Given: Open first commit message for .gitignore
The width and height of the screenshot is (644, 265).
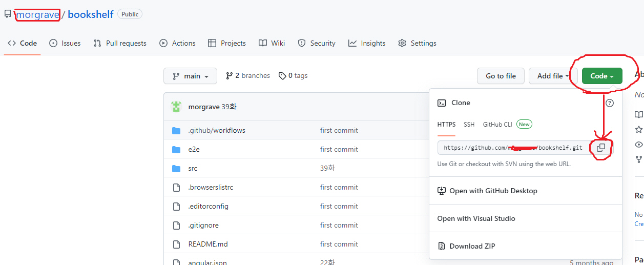Looking at the screenshot, I should (339, 225).
